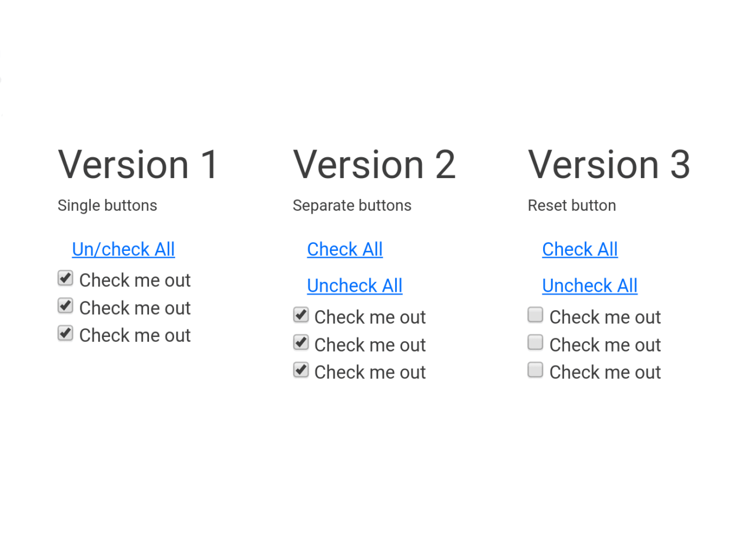Uncheck the first checkbox under Version 2

click(x=300, y=314)
